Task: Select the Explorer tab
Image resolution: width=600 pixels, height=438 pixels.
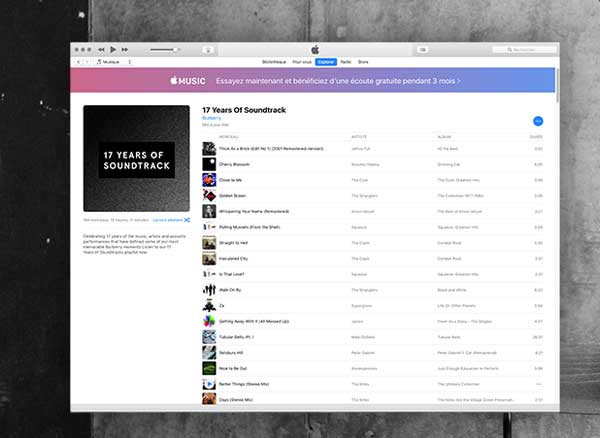Action: tap(326, 62)
